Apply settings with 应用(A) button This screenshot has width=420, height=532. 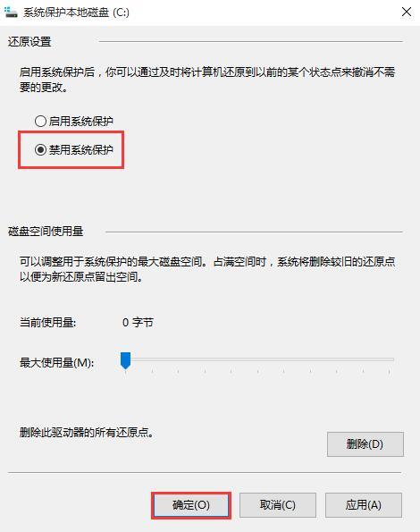click(x=364, y=505)
